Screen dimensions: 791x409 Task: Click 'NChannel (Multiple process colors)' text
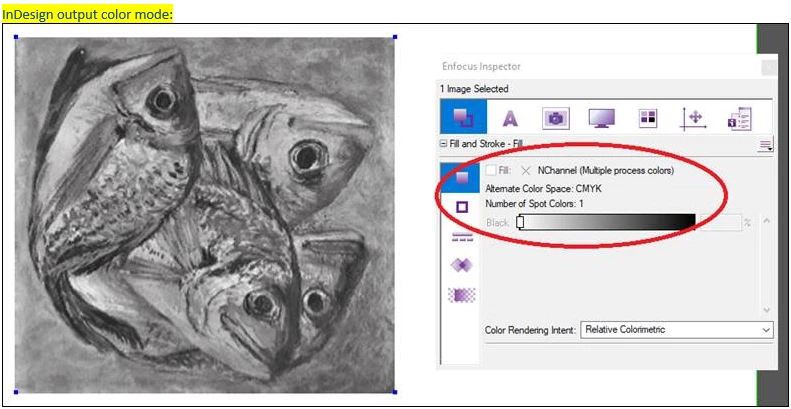pyautogui.click(x=605, y=171)
